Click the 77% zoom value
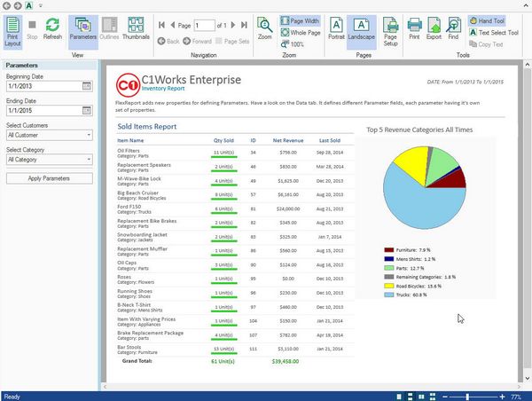The height and width of the screenshot is (401, 532). (x=516, y=397)
